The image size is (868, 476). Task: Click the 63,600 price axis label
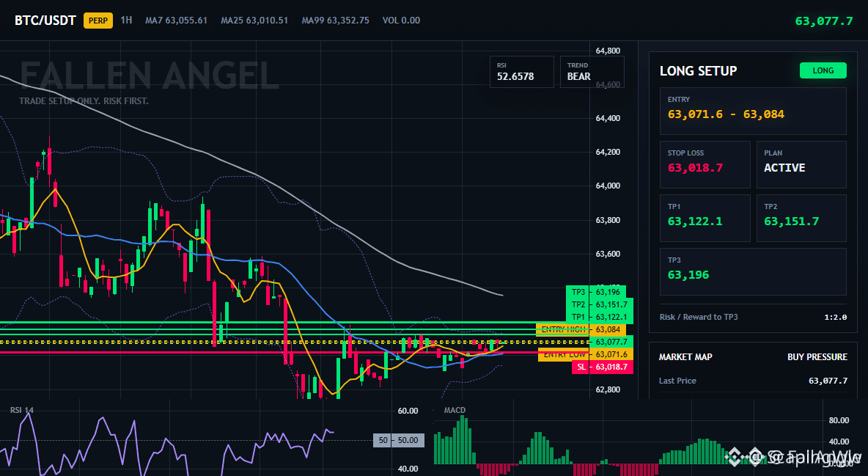click(x=608, y=254)
